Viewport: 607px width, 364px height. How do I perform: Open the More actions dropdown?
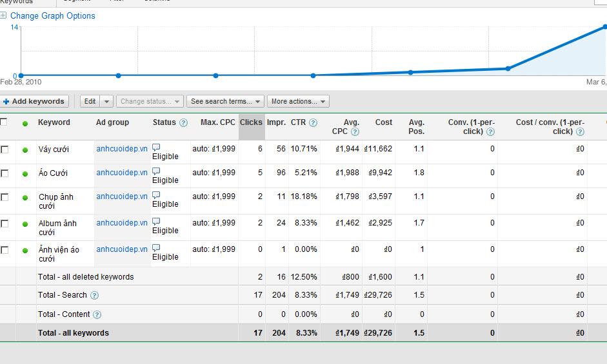pos(298,101)
